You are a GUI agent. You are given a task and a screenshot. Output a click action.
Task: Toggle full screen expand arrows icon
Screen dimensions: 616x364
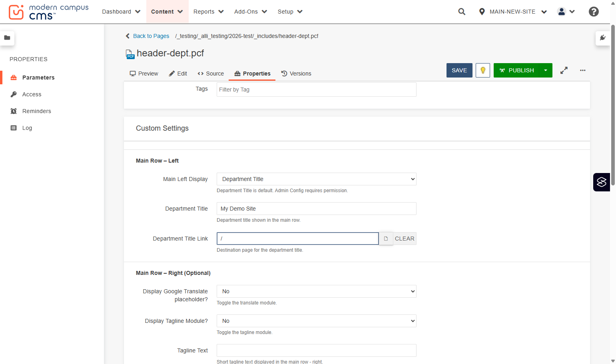pos(564,70)
